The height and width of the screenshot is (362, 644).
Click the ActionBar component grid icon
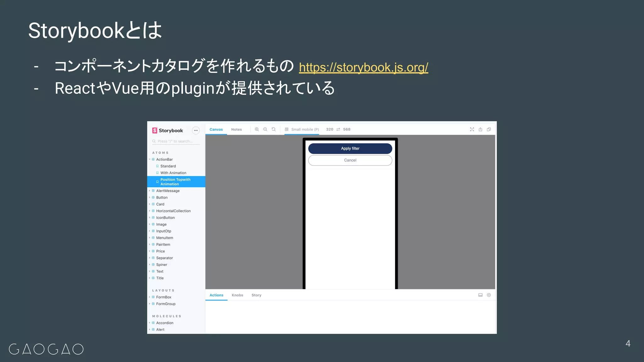tap(153, 159)
